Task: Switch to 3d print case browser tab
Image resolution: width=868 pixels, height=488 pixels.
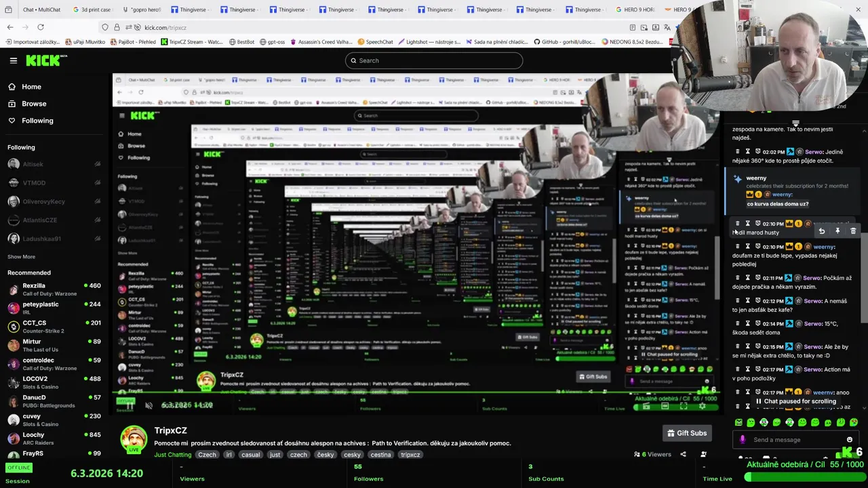Action: [x=91, y=9]
